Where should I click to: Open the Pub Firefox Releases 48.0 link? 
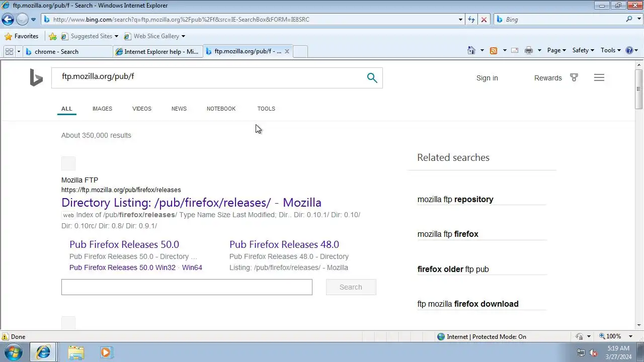[284, 244]
